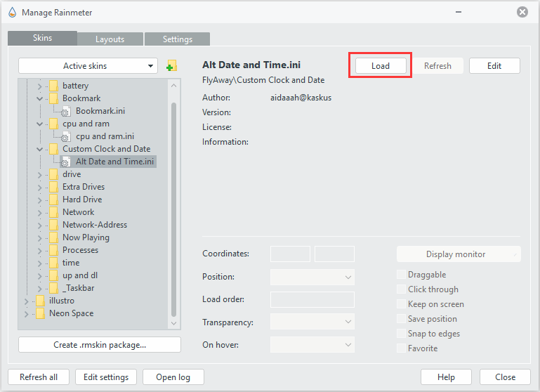
Task: Select the Processes folder icon
Action: [53, 250]
